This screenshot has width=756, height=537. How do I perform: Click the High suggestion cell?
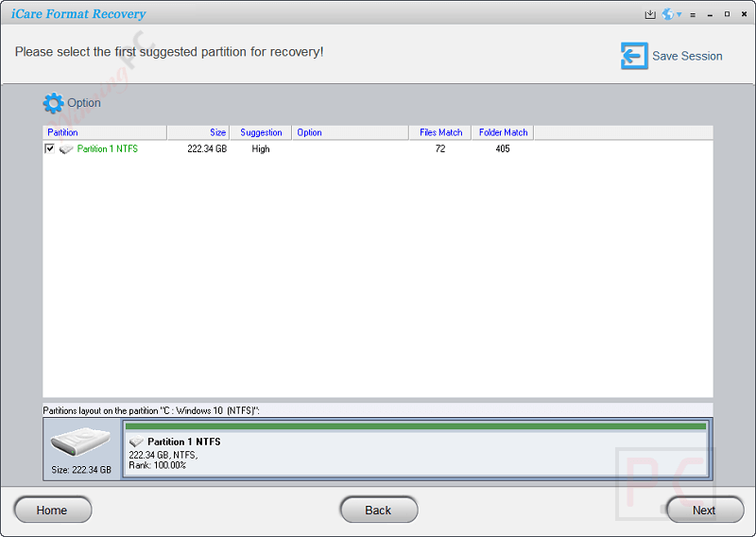point(261,148)
